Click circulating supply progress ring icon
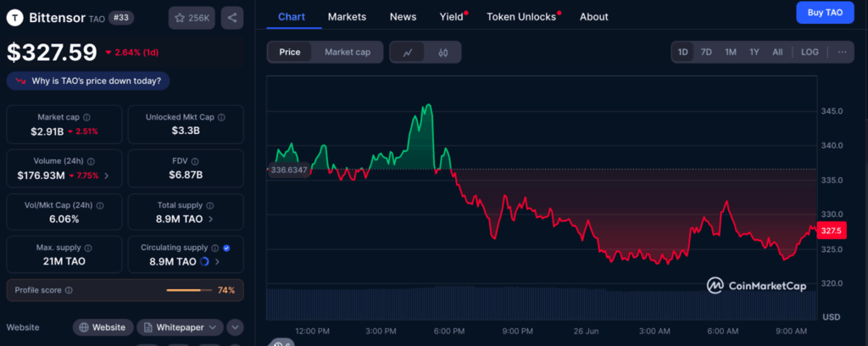The height and width of the screenshot is (346, 868). [203, 261]
